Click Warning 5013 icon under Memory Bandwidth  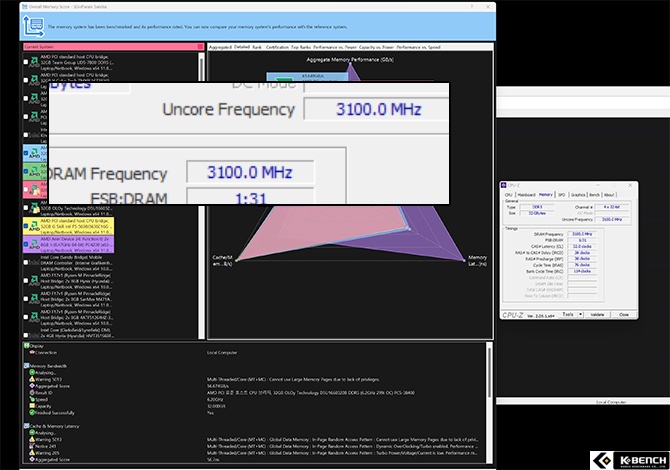32,379
